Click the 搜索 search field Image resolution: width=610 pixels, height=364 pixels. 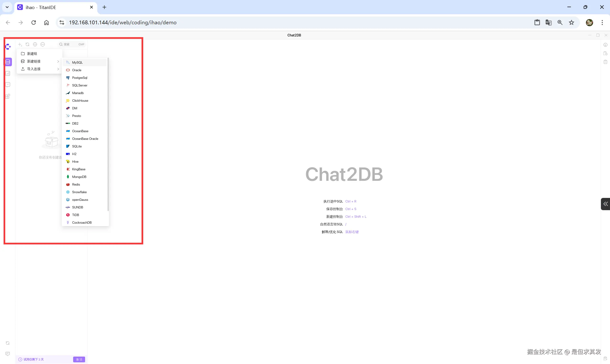click(x=70, y=44)
